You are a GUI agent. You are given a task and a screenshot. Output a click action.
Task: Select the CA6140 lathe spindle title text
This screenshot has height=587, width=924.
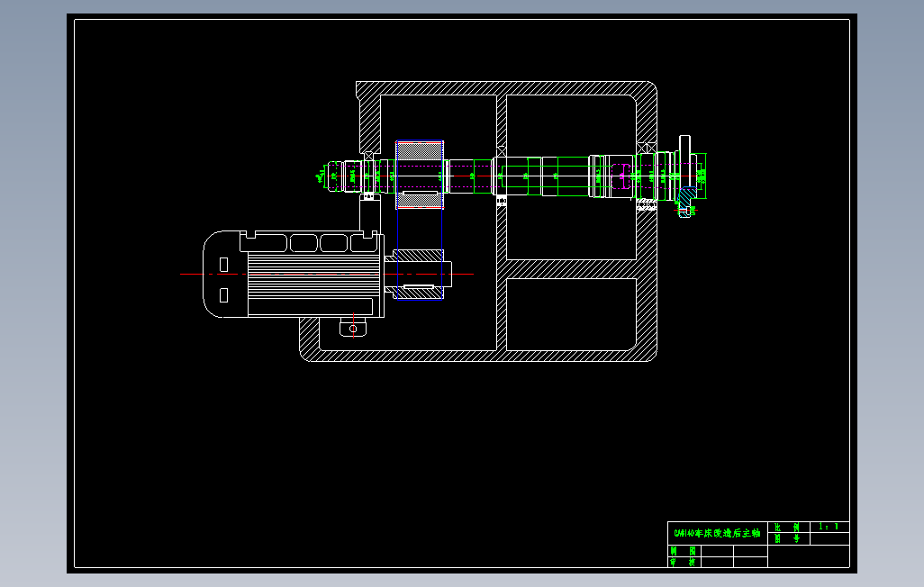tap(717, 533)
